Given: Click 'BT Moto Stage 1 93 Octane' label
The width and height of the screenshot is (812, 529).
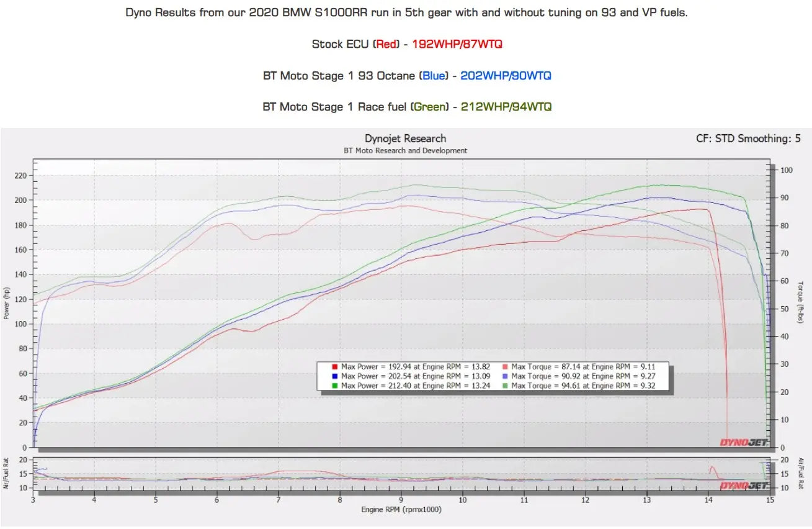Looking at the screenshot, I should pos(339,76).
